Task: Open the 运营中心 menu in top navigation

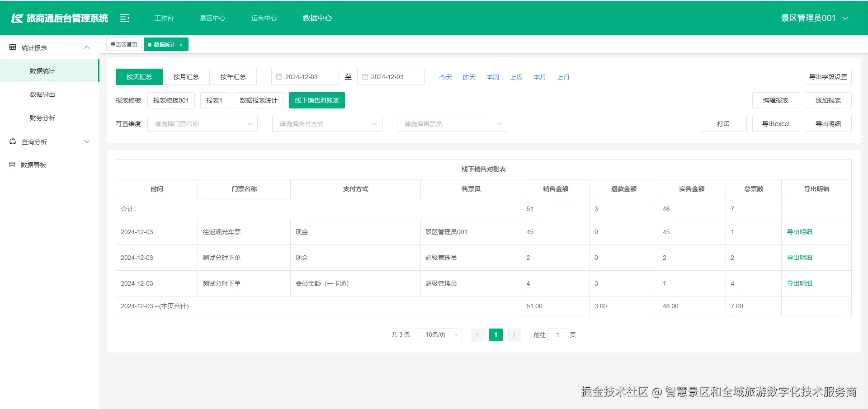Action: point(264,18)
